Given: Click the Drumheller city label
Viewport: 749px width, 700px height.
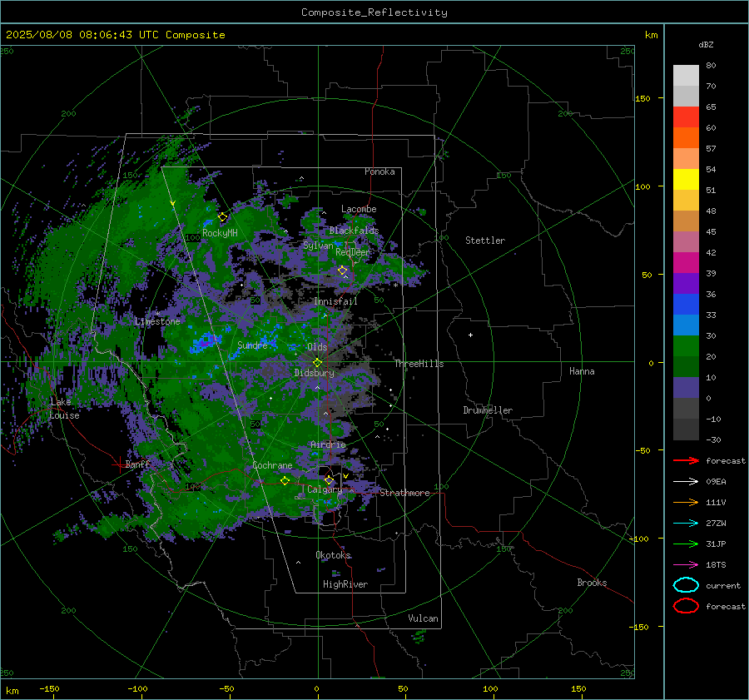Looking at the screenshot, I should 488,410.
